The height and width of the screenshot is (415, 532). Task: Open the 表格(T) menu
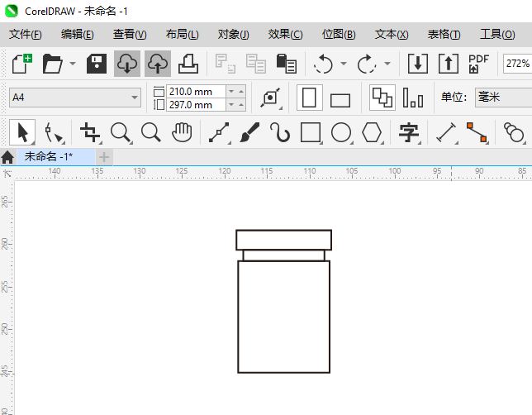pos(444,34)
